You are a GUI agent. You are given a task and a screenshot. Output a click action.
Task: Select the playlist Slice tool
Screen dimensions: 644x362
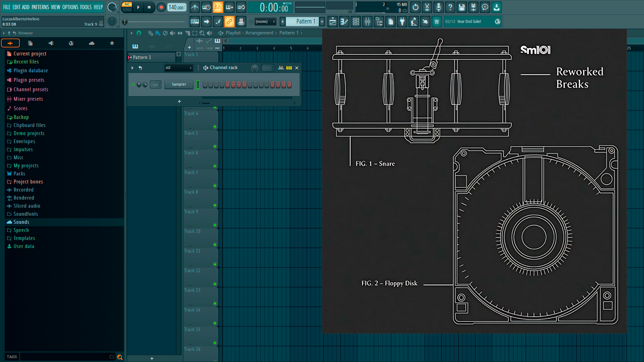[187, 33]
